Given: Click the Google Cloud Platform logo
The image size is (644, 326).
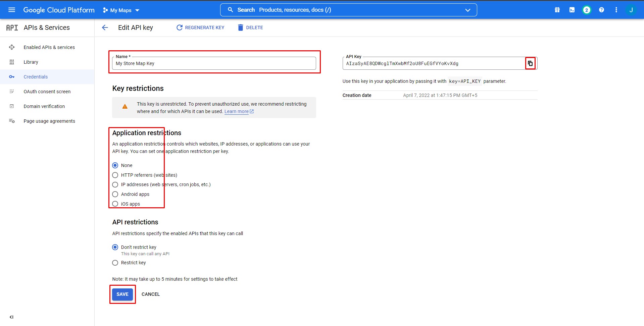Looking at the screenshot, I should tap(59, 10).
